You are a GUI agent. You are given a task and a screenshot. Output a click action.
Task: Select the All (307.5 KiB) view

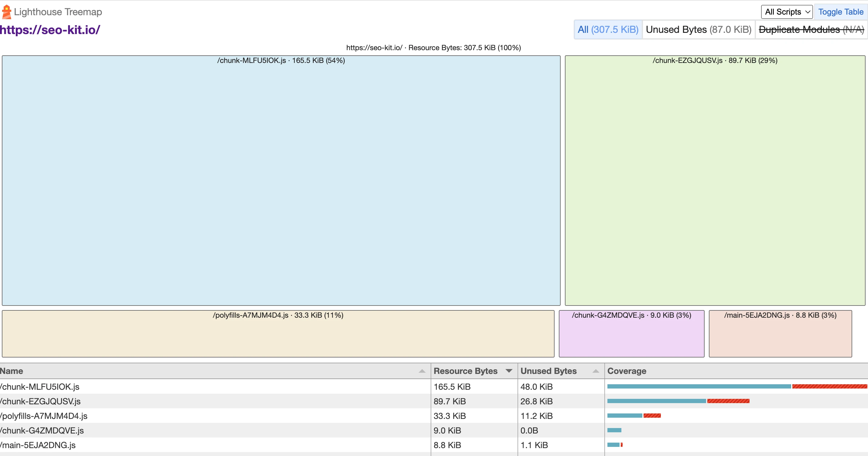click(608, 30)
